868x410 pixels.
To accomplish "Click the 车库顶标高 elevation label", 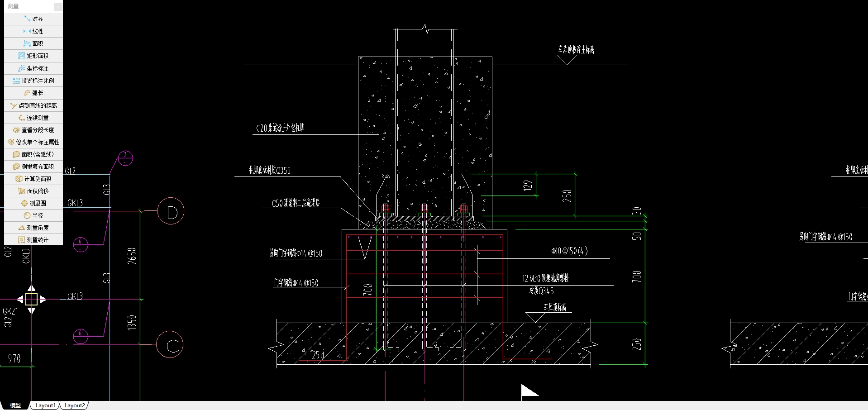I will [555, 307].
